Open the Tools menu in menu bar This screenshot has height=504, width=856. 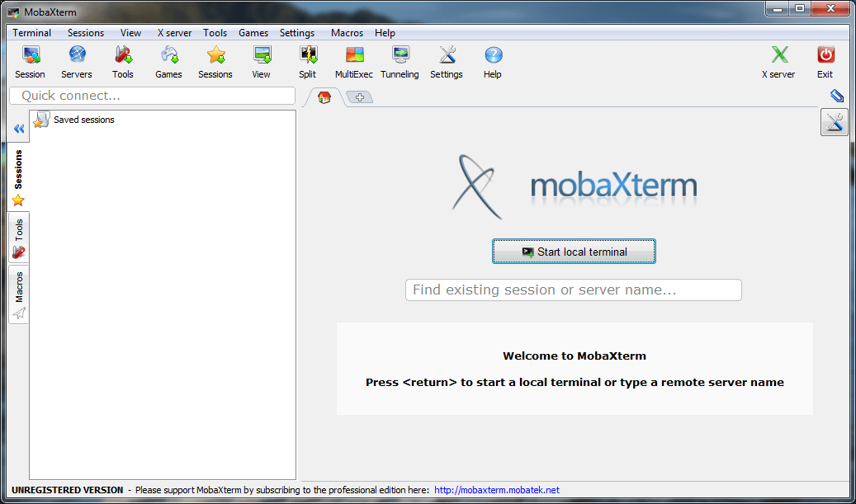tap(215, 33)
